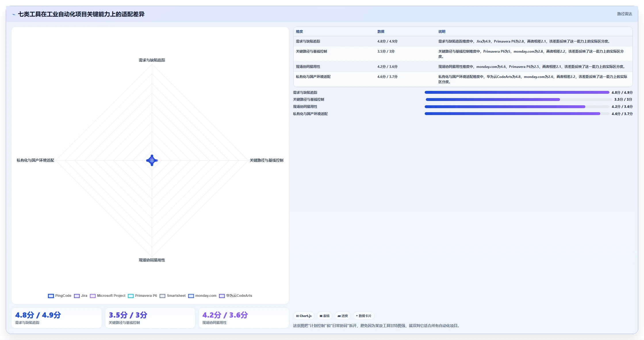This screenshot has height=340, width=644.
Task: Click description mentioning 华为云CodeArts为4.8
Action: (x=533, y=79)
